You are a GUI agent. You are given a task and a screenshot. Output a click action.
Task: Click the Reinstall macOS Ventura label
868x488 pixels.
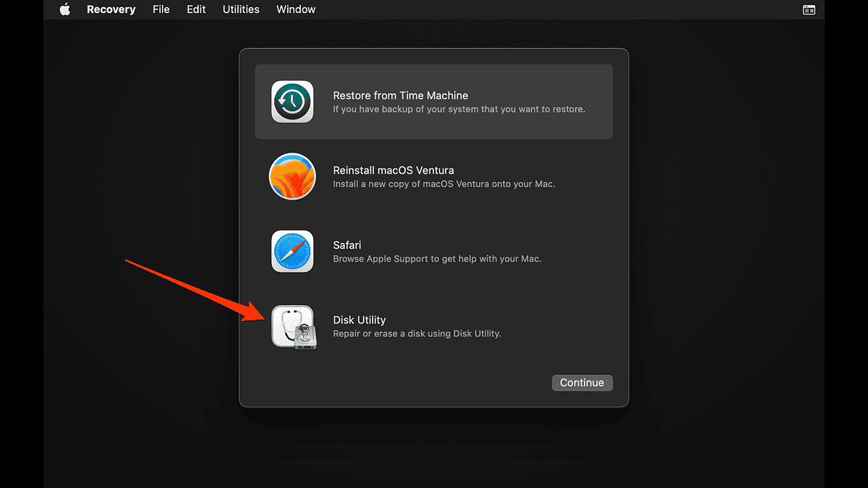coord(393,170)
